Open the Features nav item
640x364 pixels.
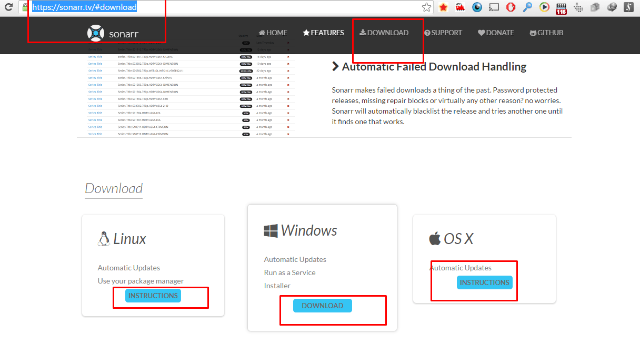point(323,33)
